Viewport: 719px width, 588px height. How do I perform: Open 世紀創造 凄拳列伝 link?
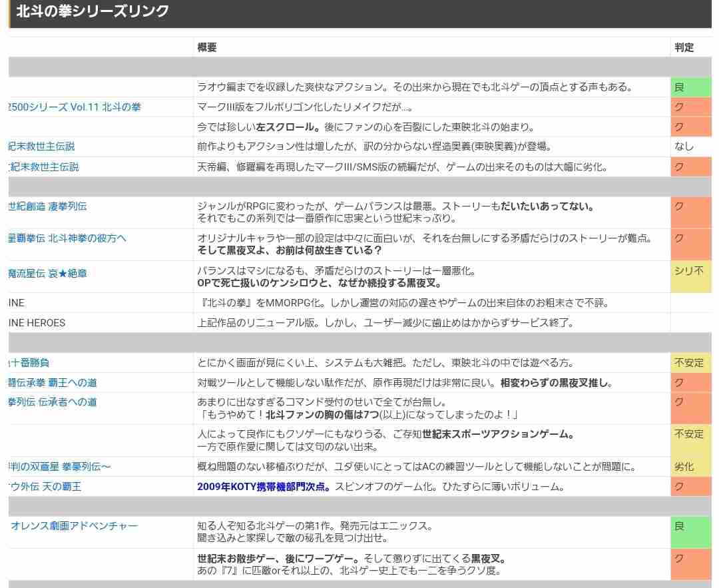pos(48,206)
